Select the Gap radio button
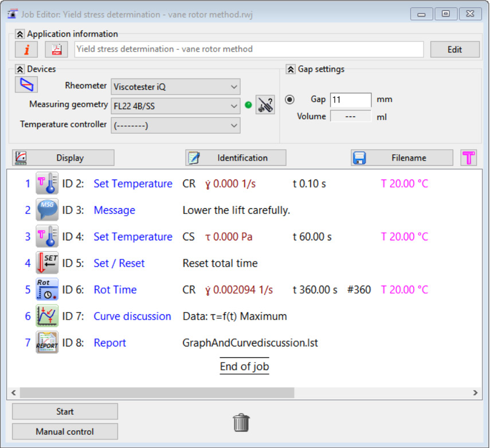 [290, 99]
